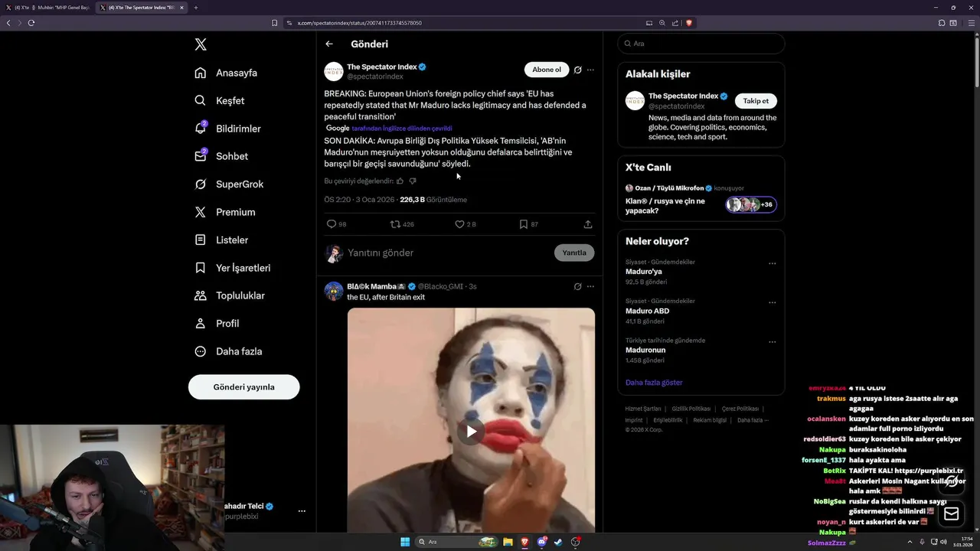Open Steam from the taskbar
Screen dimensions: 980x551
pyautogui.click(x=558, y=542)
